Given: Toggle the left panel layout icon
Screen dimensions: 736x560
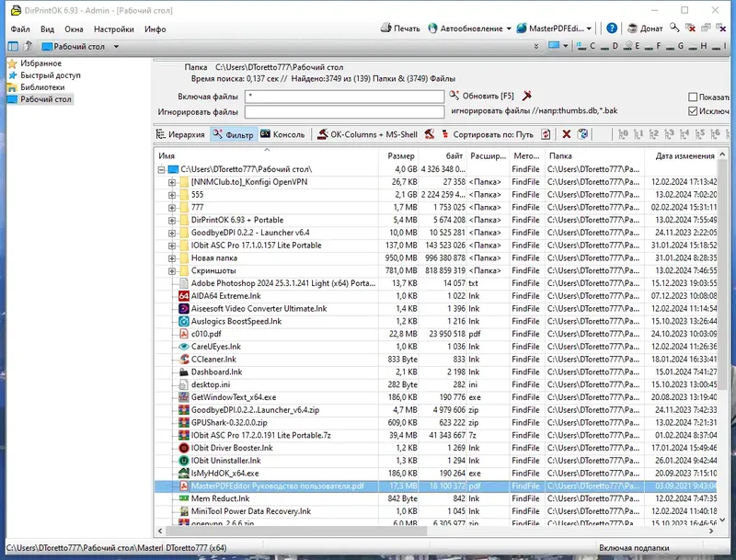Looking at the screenshot, I should coord(13,46).
